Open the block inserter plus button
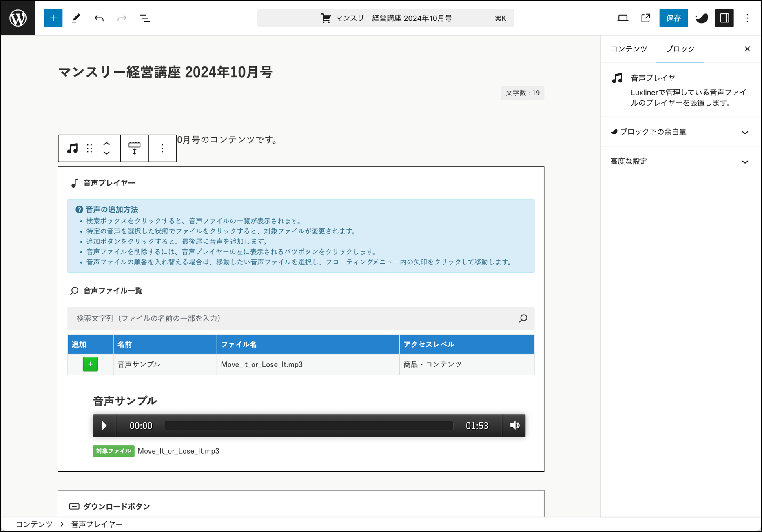The width and height of the screenshot is (762, 532). pos(53,18)
